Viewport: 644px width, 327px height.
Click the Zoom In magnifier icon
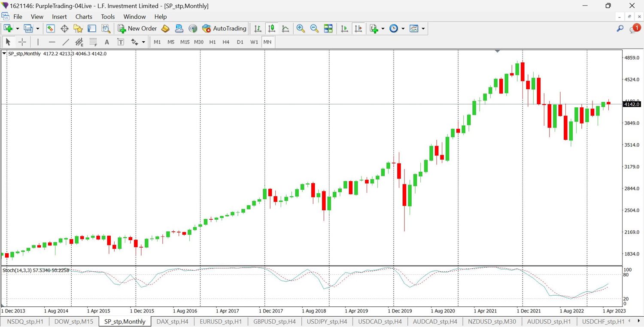301,28
